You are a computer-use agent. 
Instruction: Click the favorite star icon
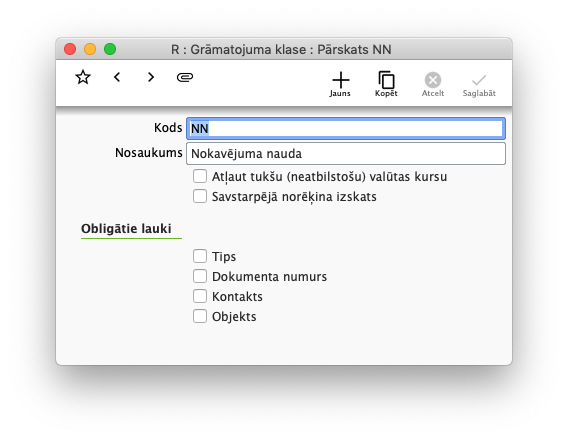click(x=83, y=77)
